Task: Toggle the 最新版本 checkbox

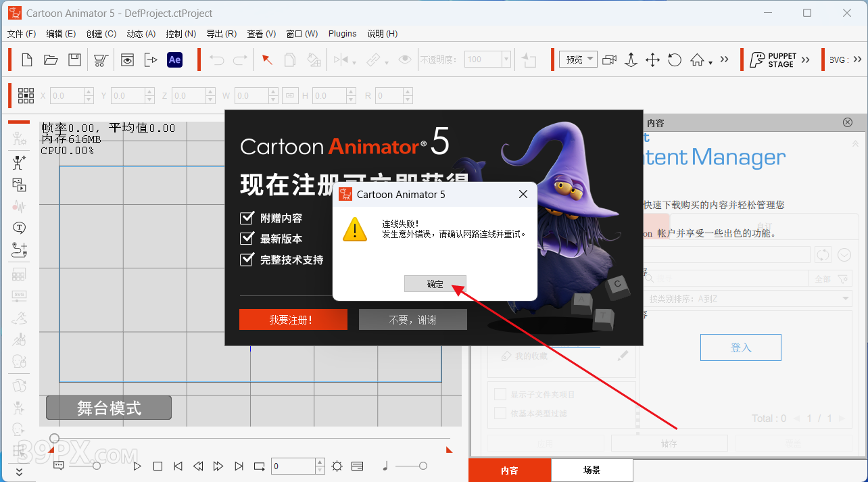Action: 247,239
